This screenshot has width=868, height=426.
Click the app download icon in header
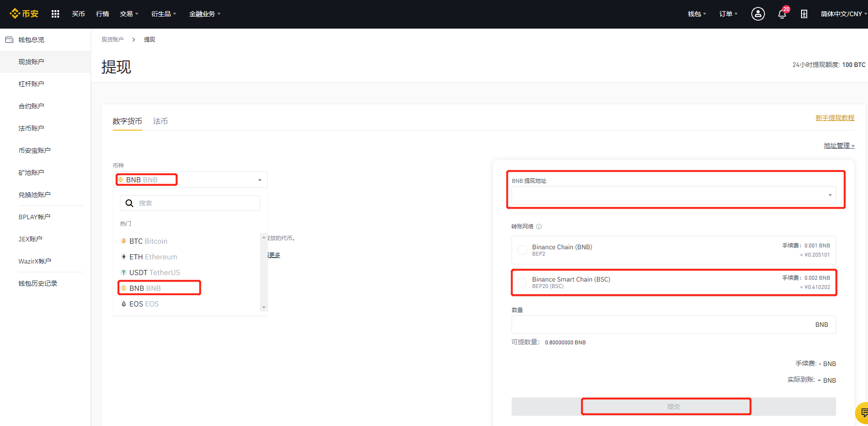[804, 14]
